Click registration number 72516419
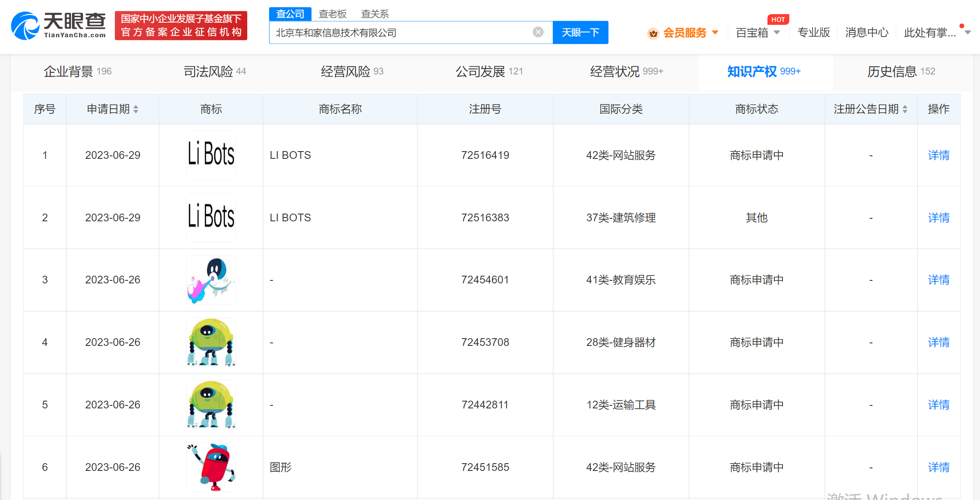980x500 pixels. click(x=485, y=155)
